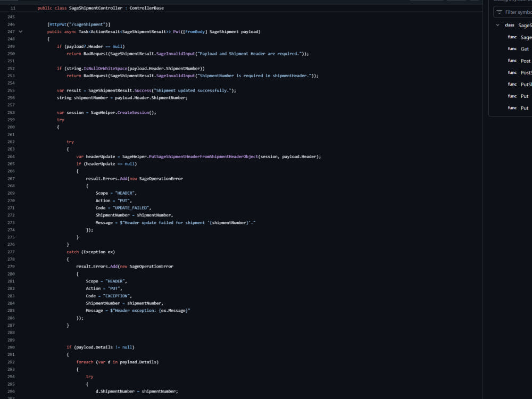
Task: Select line number 296
Action: coord(11,392)
